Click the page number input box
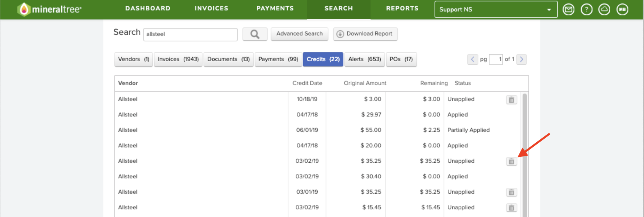The image size is (644, 217). pos(496,59)
